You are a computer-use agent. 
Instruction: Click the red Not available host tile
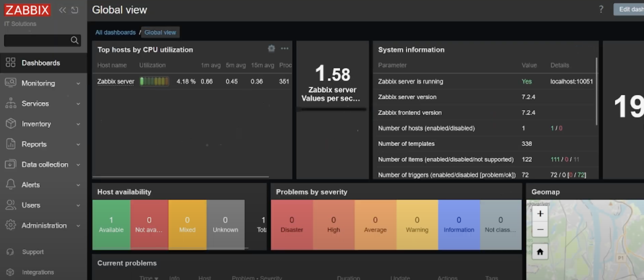point(149,224)
